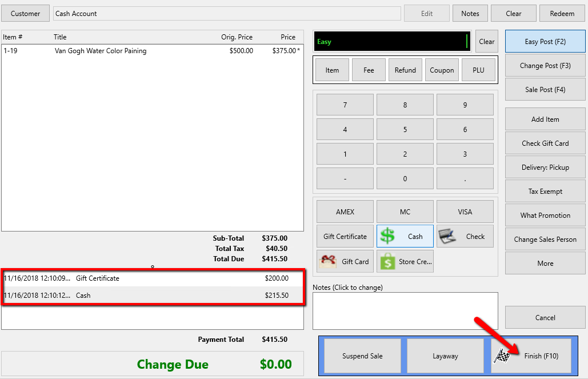Tap keypad minus key

click(345, 178)
